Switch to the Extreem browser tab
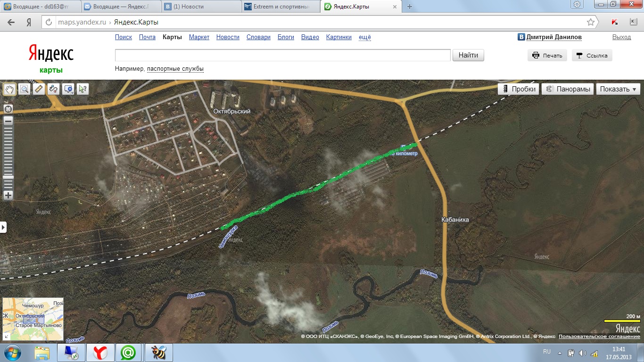Viewport: 644px width, 362px height. (x=281, y=7)
